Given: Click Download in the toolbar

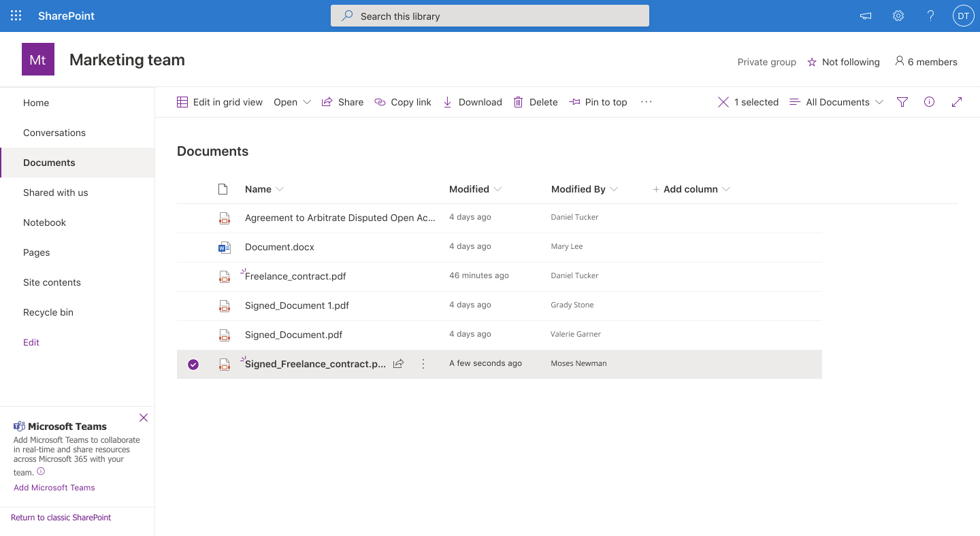Looking at the screenshot, I should pos(472,102).
